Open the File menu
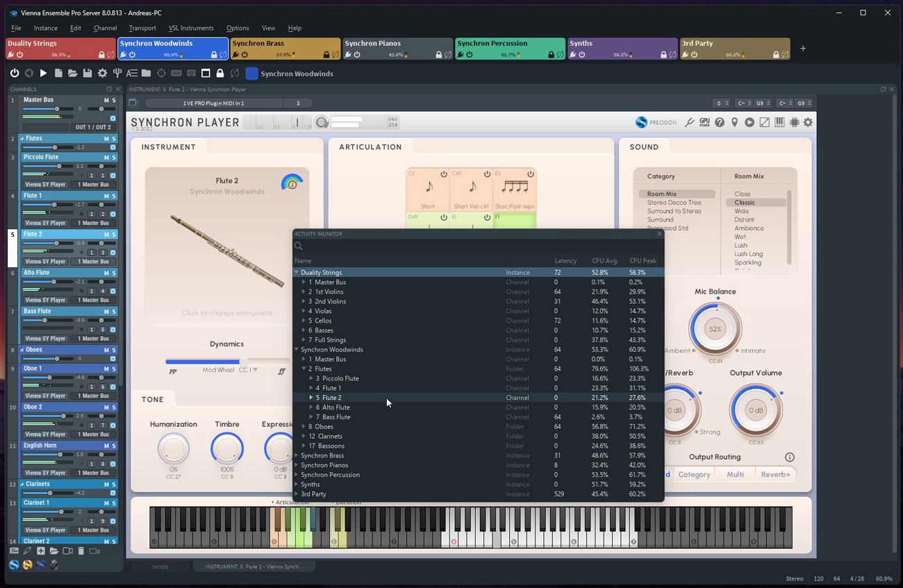This screenshot has width=903, height=588. [x=16, y=28]
